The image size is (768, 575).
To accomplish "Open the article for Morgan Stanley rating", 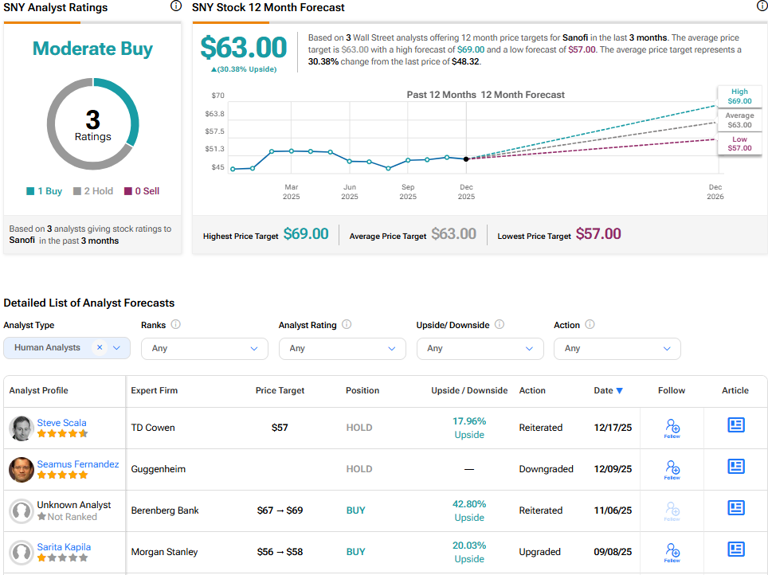I will pos(736,549).
